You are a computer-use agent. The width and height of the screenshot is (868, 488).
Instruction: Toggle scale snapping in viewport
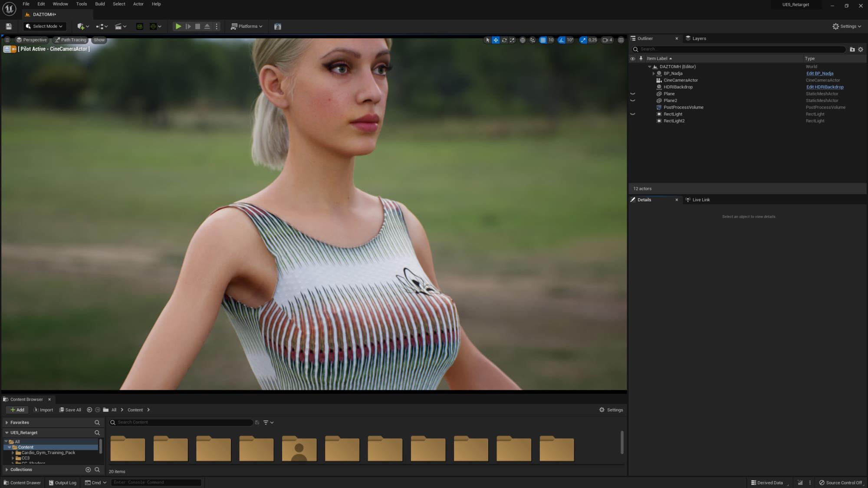(583, 40)
